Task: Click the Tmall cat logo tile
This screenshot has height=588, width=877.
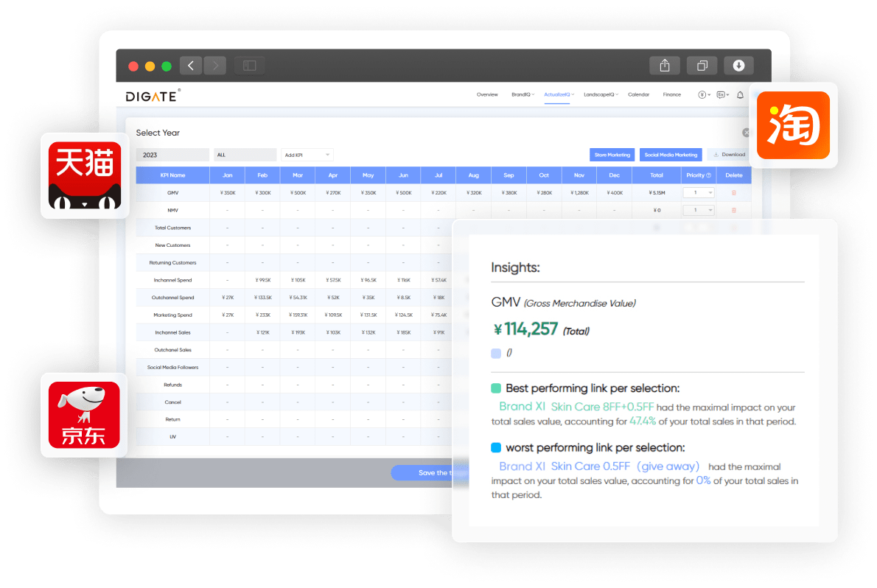Action: [85, 175]
